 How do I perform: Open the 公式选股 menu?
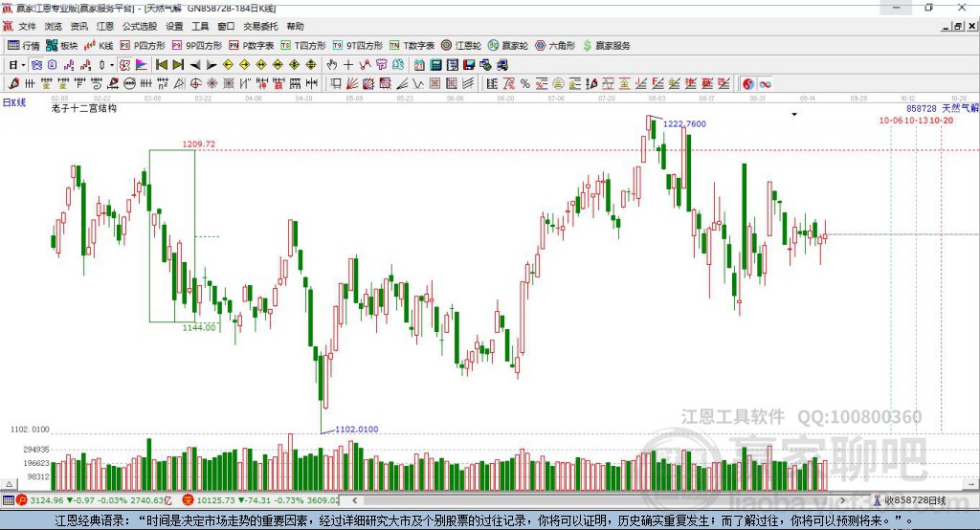pyautogui.click(x=140, y=26)
